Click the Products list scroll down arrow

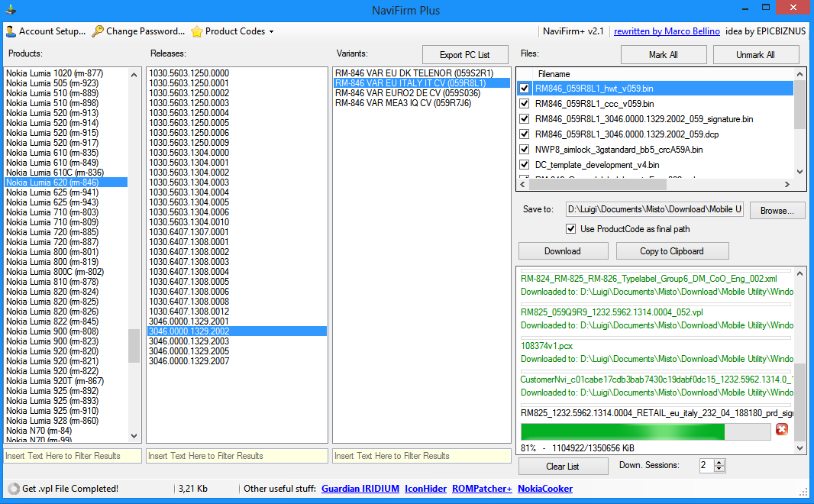(x=134, y=436)
